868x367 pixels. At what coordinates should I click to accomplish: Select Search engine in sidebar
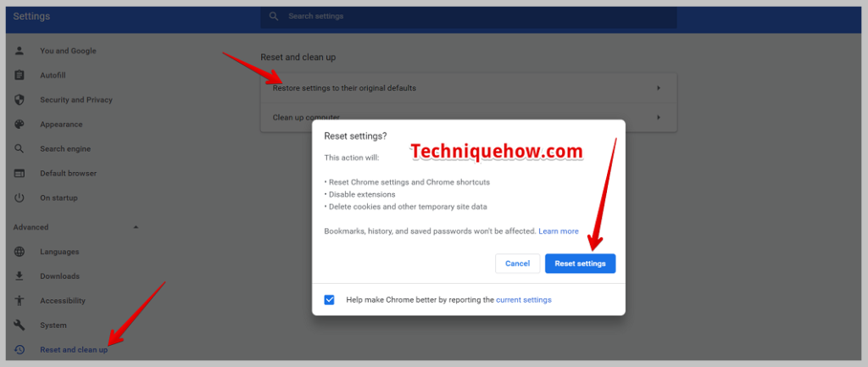coord(65,149)
